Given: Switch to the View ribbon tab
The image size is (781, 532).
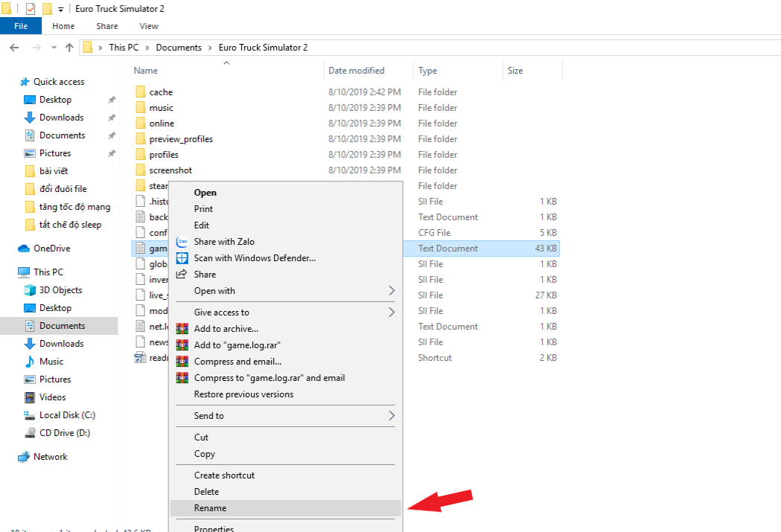Looking at the screenshot, I should [148, 26].
